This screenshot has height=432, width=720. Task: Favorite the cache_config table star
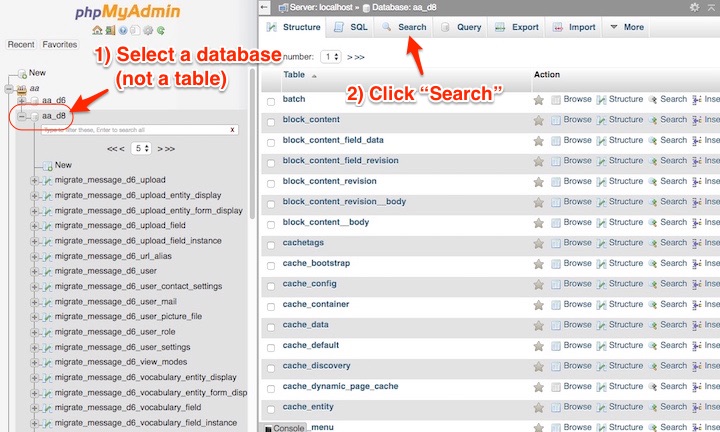click(539, 284)
